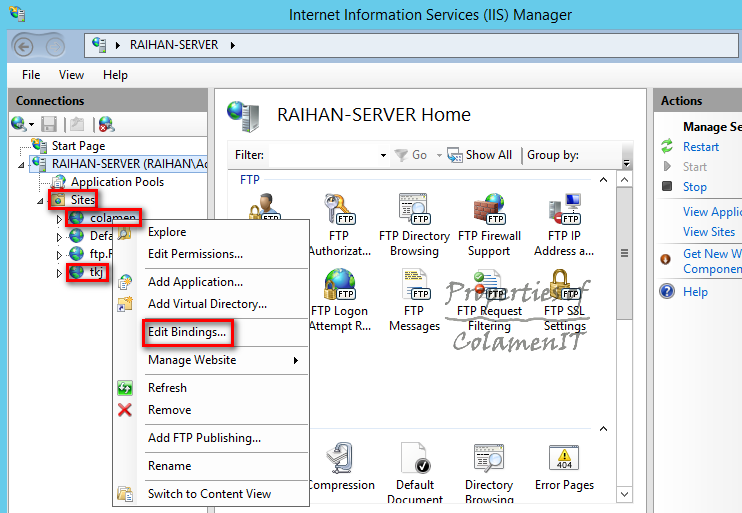Click the green Restart server icon
Viewport: 742px width, 513px height.
click(x=667, y=146)
